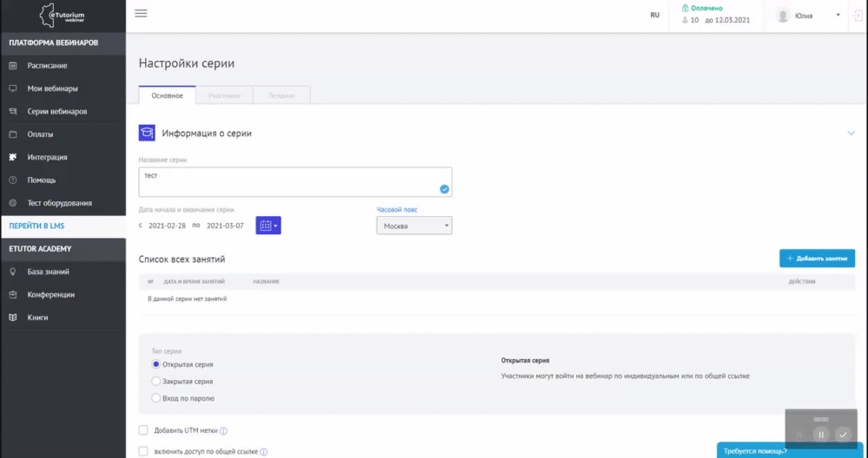This screenshot has height=458, width=868.
Task: Click the Книги book icon in sidebar
Action: [x=12, y=317]
